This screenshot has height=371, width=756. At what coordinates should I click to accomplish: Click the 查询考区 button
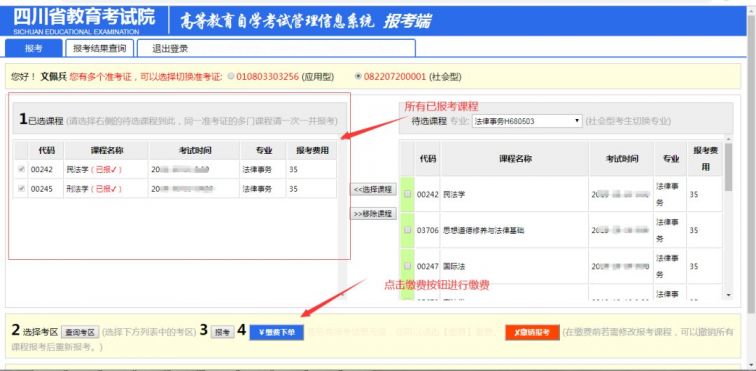[80, 332]
